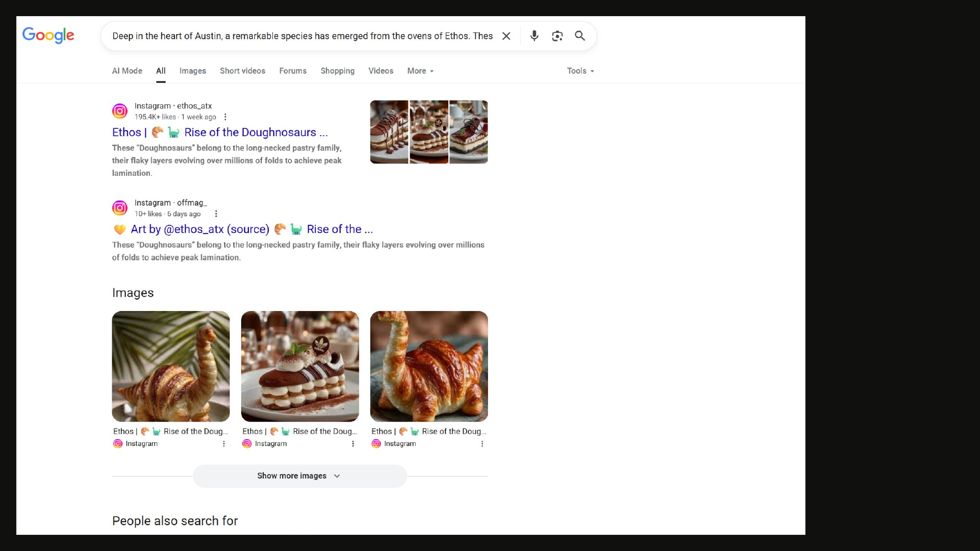Start voice search with microphone icon
The height and width of the screenshot is (551, 980).
pos(534,36)
